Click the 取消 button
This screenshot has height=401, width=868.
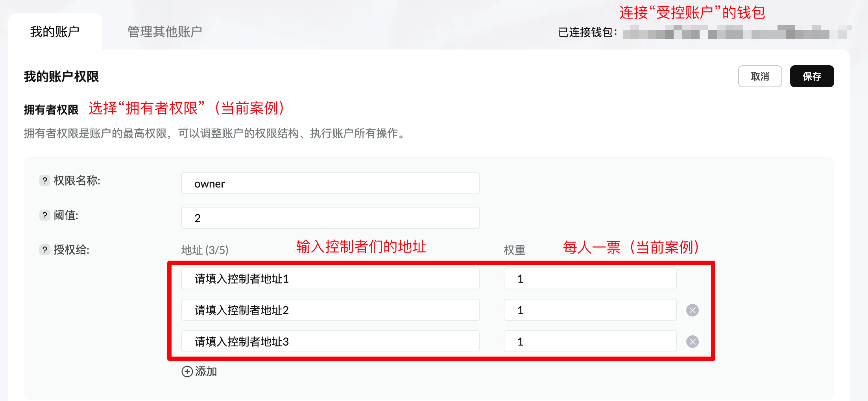pos(760,76)
